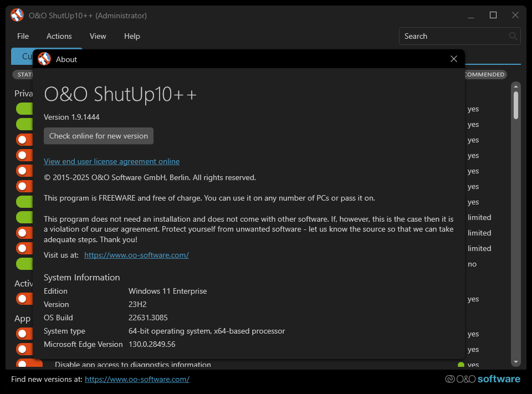
Task: Toggle the switch under the Activity section
Action: [x=24, y=299]
